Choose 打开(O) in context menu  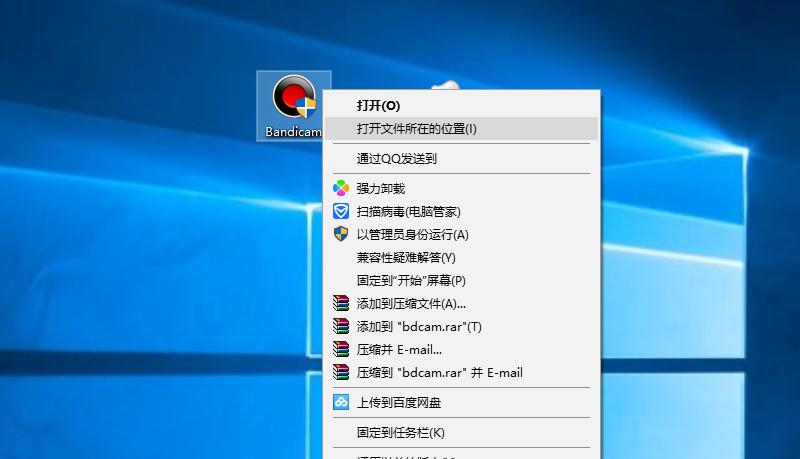tap(378, 106)
